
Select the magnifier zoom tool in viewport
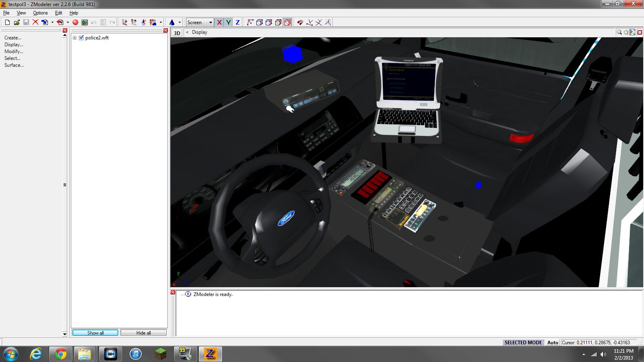[x=619, y=33]
